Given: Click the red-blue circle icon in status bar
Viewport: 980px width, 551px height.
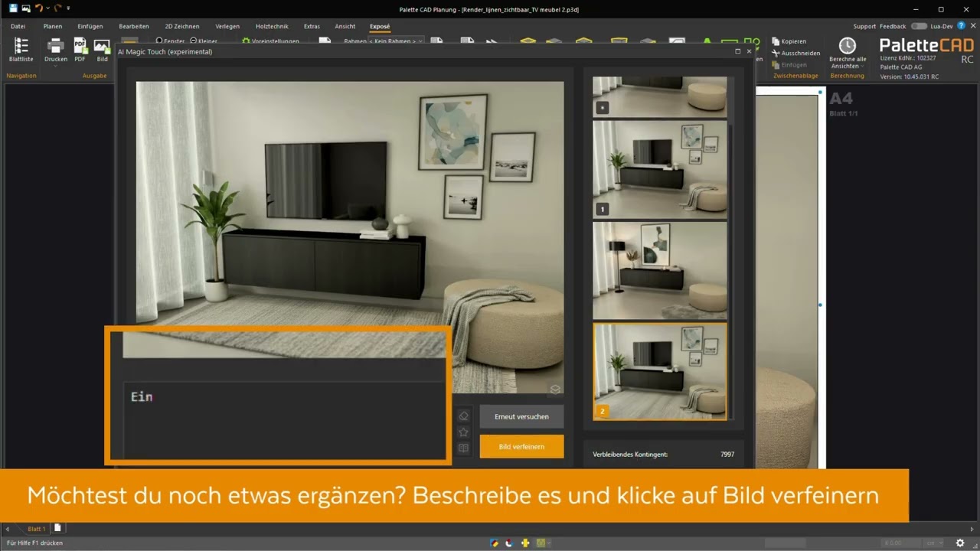Looking at the screenshot, I should [x=509, y=543].
